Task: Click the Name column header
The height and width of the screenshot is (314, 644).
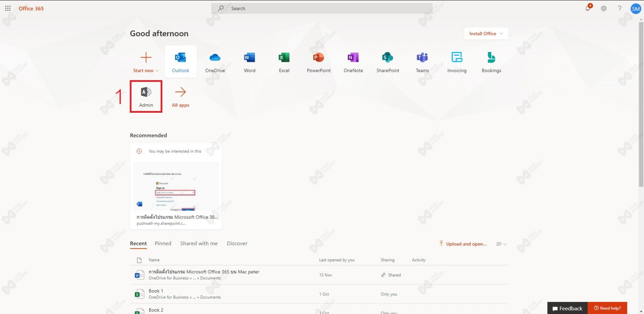Action: (x=154, y=260)
